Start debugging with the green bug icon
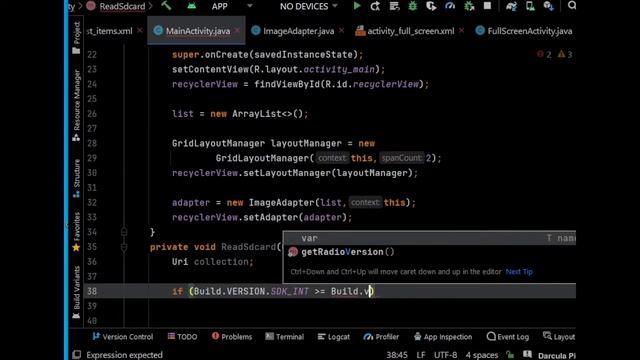The height and width of the screenshot is (360, 640). [413, 6]
